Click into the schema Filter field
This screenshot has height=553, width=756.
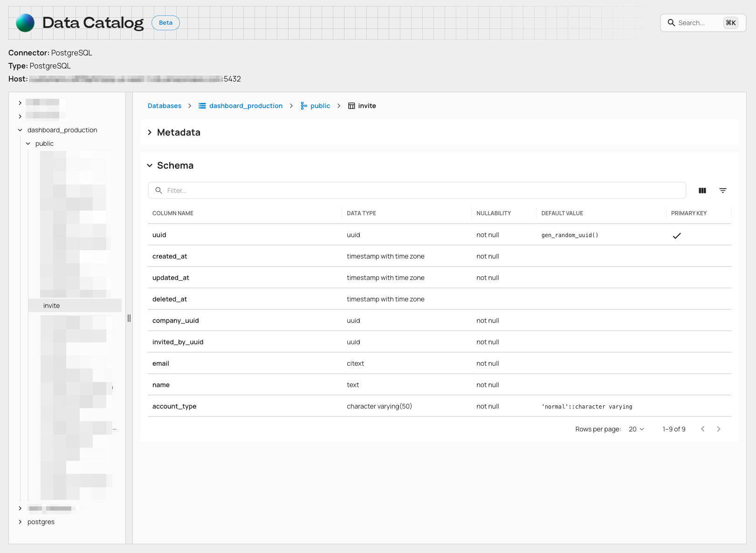pos(417,191)
